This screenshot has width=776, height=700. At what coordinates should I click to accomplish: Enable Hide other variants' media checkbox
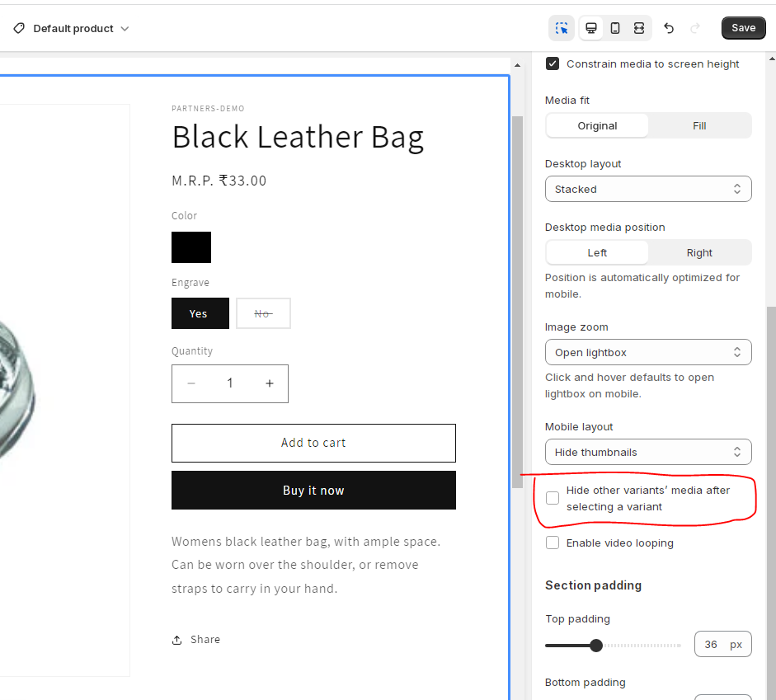553,498
